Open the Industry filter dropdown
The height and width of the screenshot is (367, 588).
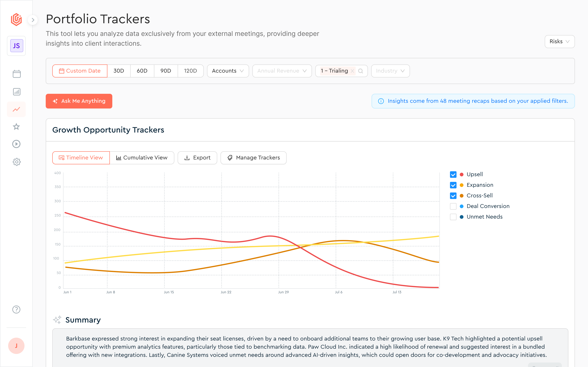pos(390,71)
